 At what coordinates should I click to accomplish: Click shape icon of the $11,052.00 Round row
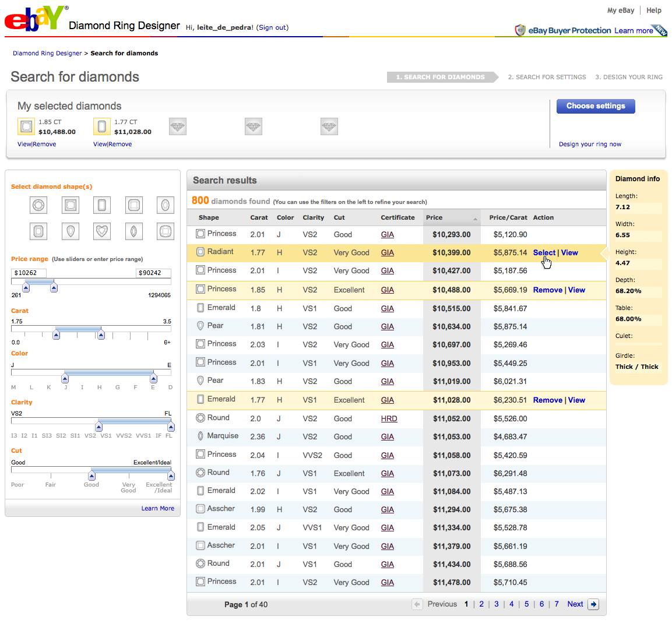pyautogui.click(x=200, y=417)
